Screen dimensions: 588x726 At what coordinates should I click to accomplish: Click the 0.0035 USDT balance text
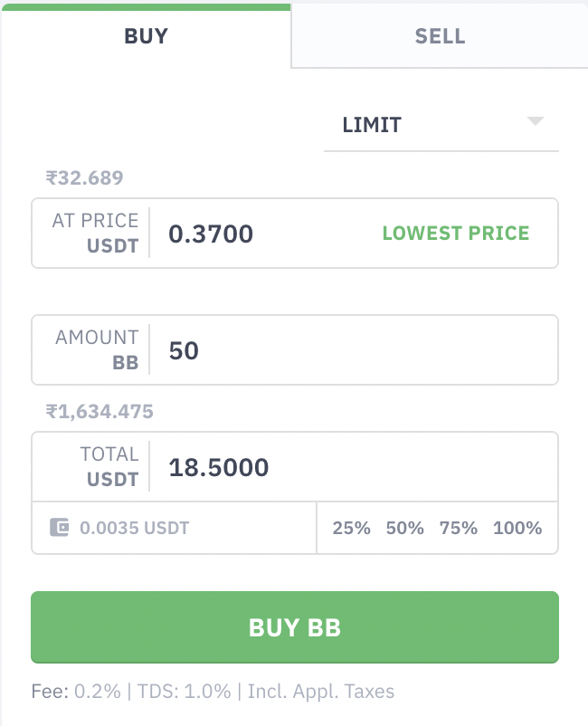[135, 528]
